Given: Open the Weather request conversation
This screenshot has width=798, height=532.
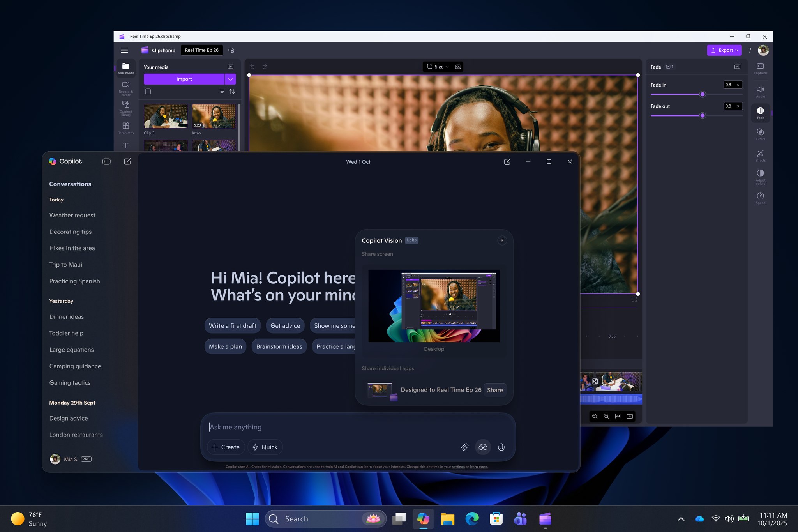Looking at the screenshot, I should pos(72,215).
